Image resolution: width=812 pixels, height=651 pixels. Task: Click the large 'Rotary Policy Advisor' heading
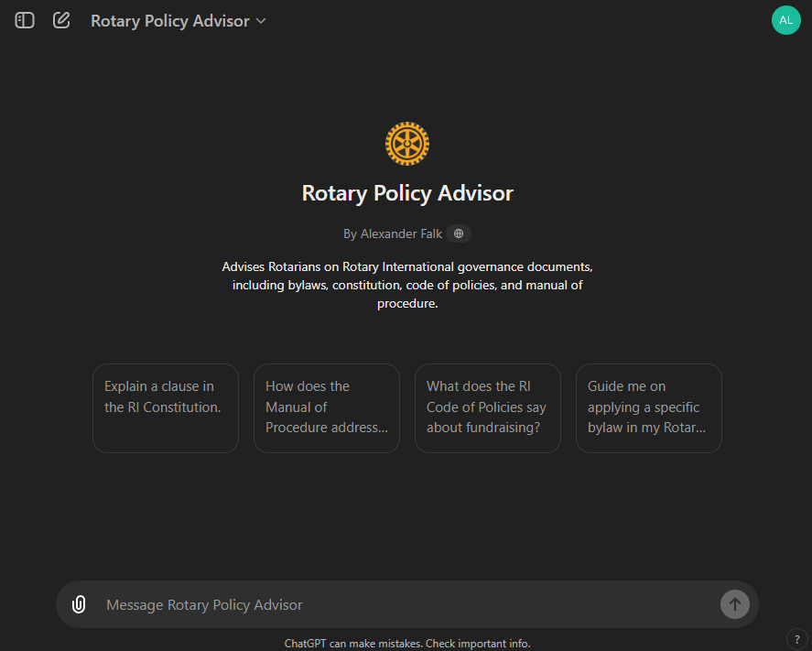click(x=407, y=193)
